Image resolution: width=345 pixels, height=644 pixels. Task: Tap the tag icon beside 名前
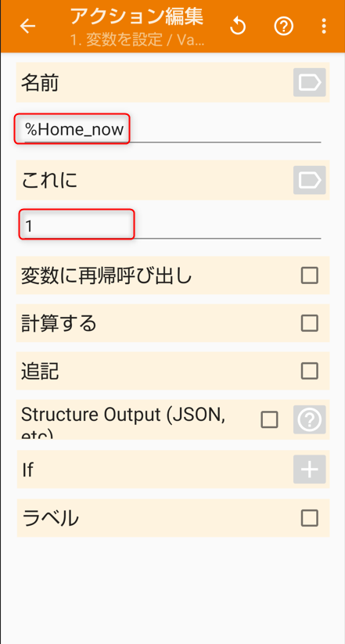309,82
